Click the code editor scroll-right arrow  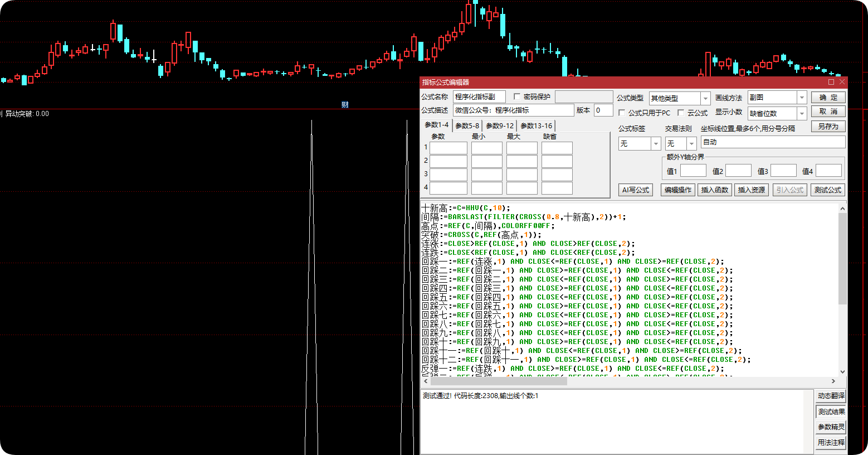pyautogui.click(x=833, y=381)
